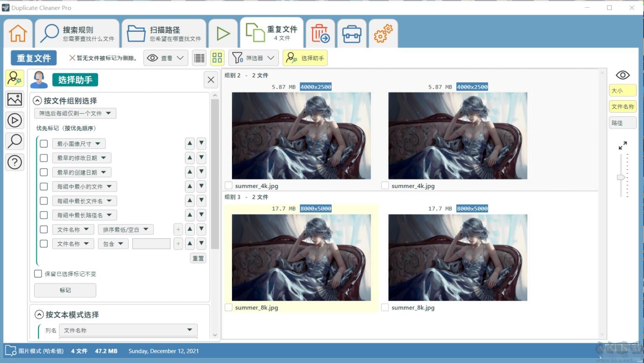Open the toolbox icon in the toolbar
This screenshot has height=363, width=644.
(352, 33)
